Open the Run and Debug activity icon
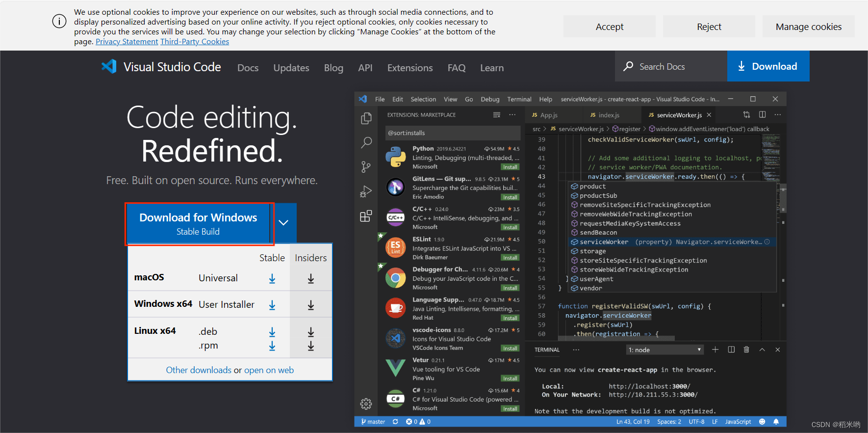 click(366, 191)
